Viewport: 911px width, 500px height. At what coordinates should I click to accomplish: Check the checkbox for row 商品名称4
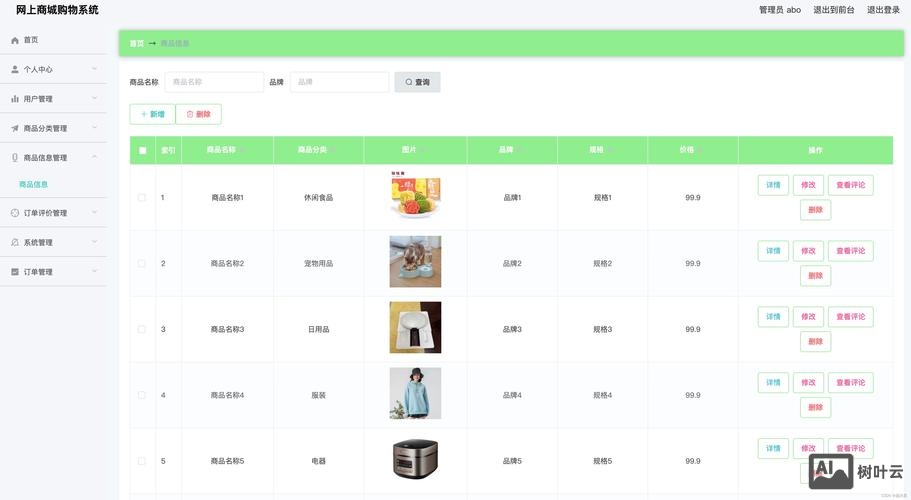coord(142,395)
